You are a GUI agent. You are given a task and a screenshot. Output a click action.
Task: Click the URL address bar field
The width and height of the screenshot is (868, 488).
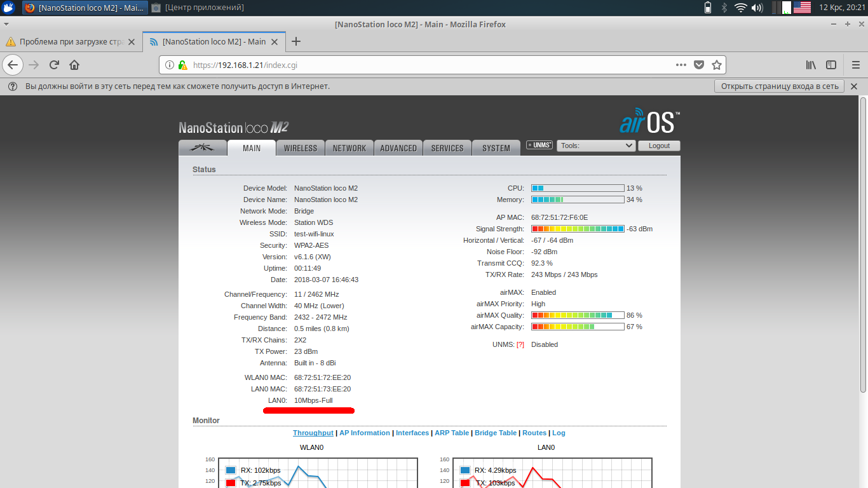(432, 65)
